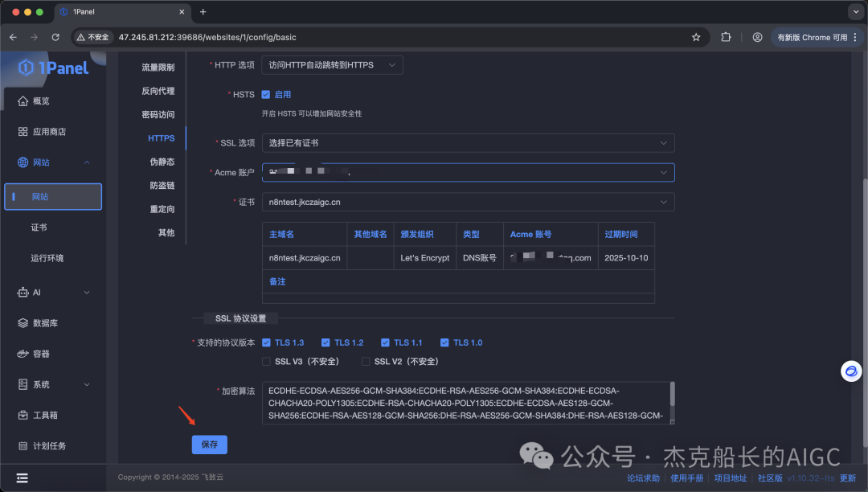Switch to the 重定向 settings tab
The image size is (868, 492).
click(162, 209)
